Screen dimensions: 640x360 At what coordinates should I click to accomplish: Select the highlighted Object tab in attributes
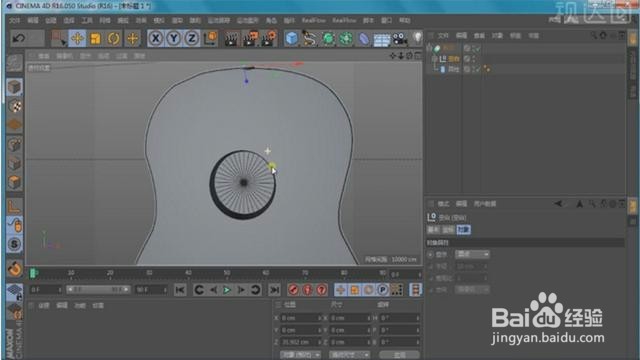click(464, 230)
